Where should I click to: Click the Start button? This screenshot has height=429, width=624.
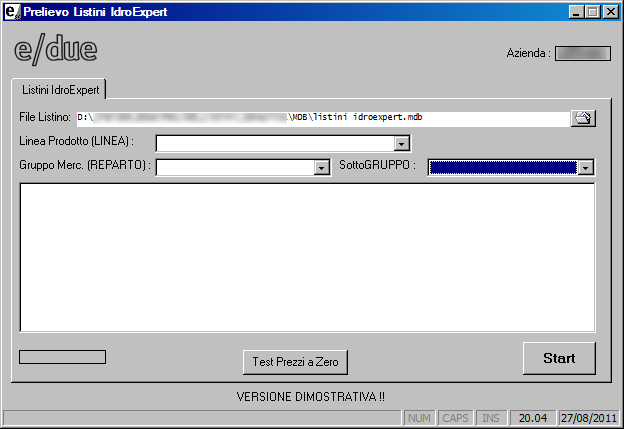pyautogui.click(x=559, y=358)
